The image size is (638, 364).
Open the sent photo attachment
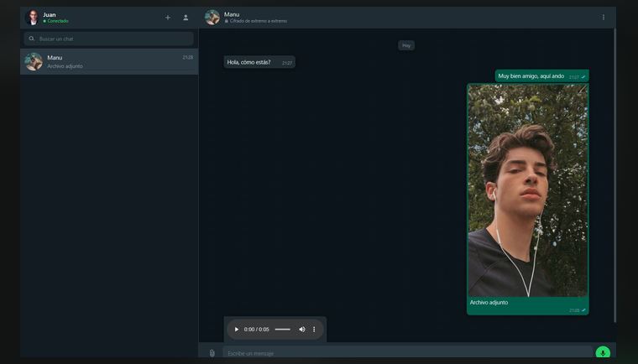click(528, 190)
